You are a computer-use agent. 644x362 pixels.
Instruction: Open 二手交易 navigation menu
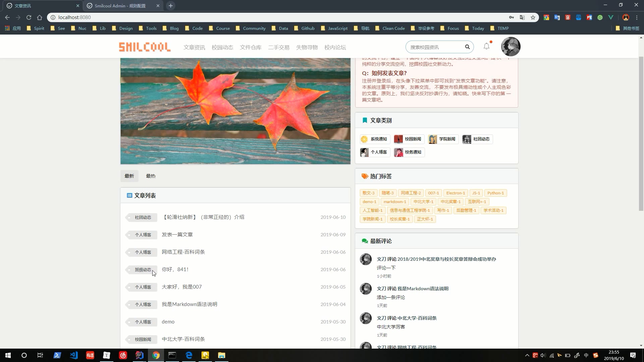tap(278, 47)
